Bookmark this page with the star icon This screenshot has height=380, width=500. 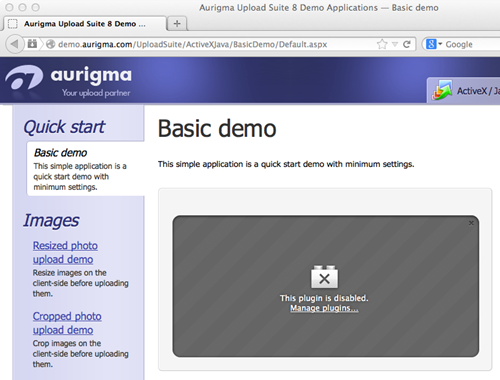[382, 44]
